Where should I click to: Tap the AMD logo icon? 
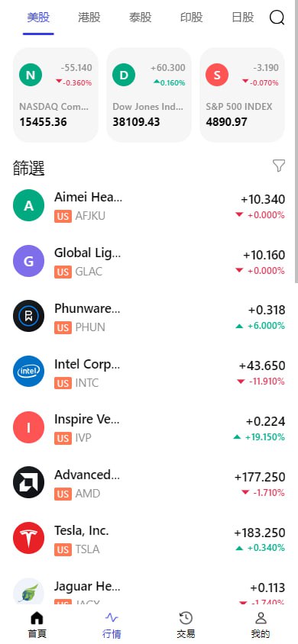[x=28, y=482]
